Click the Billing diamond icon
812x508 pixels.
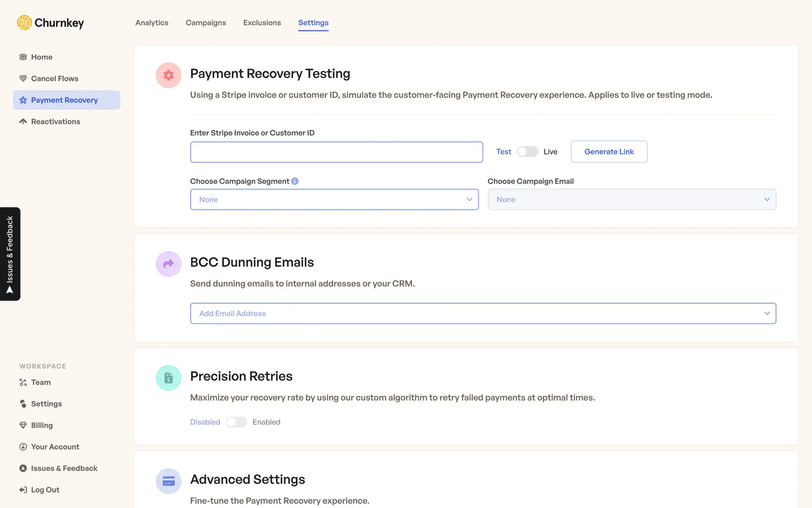[x=23, y=425]
